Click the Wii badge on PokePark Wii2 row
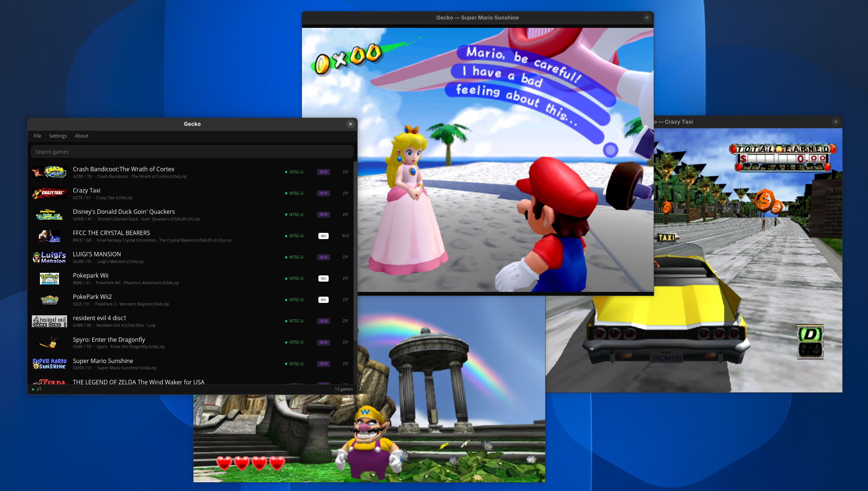The image size is (868, 491). pos(323,300)
